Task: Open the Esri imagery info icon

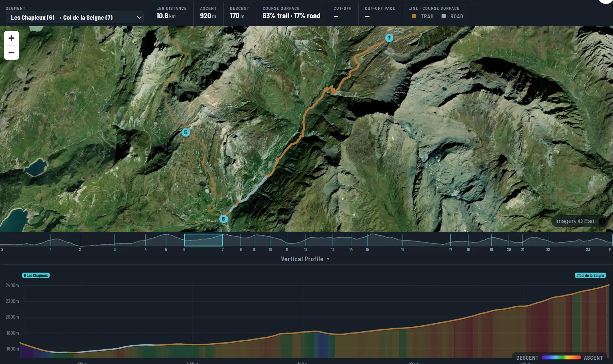Action: click(x=602, y=221)
